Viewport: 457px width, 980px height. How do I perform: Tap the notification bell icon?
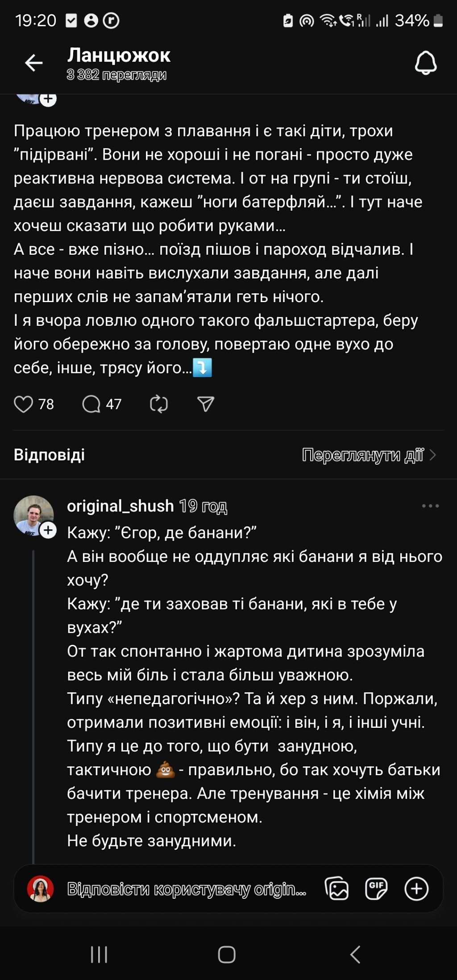click(425, 63)
